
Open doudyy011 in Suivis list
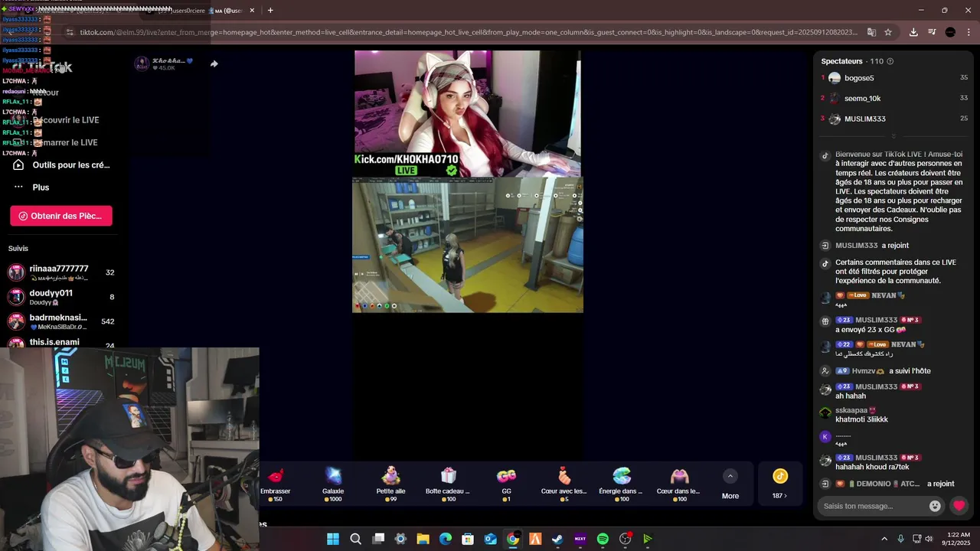click(61, 297)
